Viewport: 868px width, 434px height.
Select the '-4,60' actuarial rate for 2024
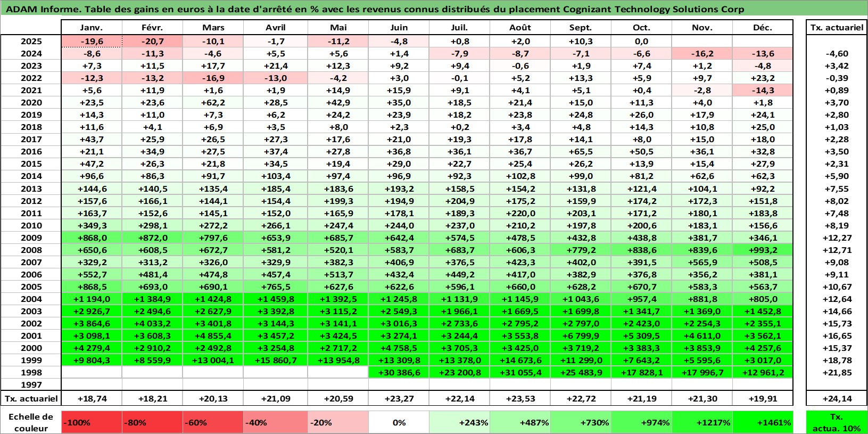[x=837, y=53]
